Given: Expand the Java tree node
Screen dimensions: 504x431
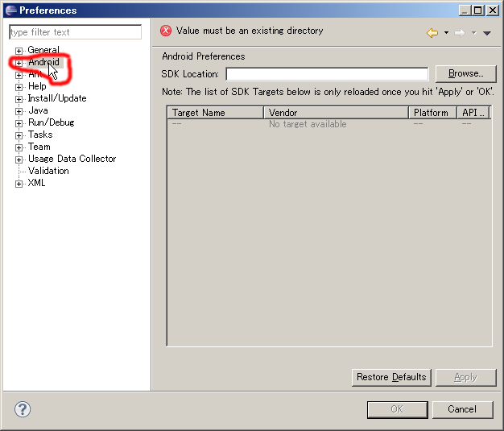Looking at the screenshot, I should 19,111.
